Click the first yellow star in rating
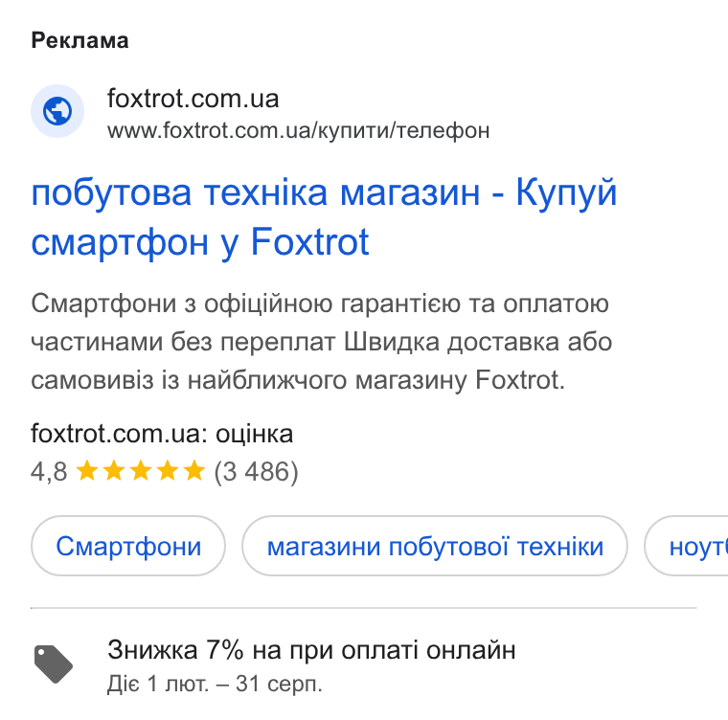The height and width of the screenshot is (720, 728). pos(87,471)
